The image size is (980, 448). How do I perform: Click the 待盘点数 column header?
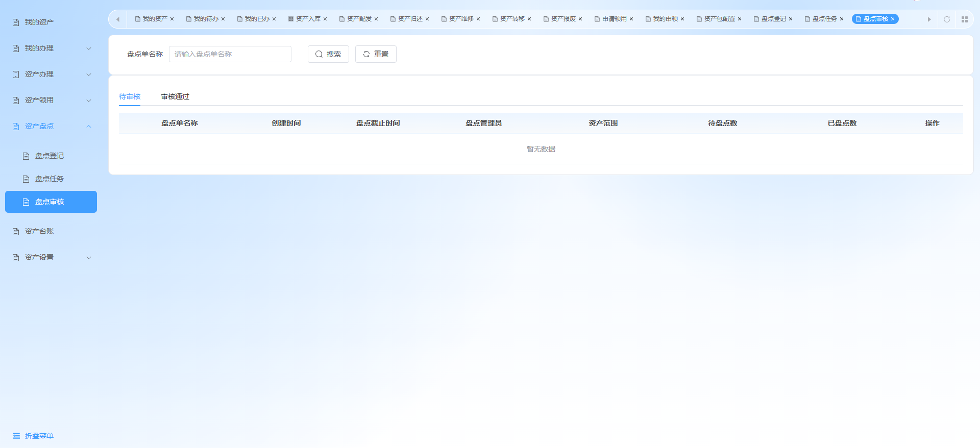723,123
